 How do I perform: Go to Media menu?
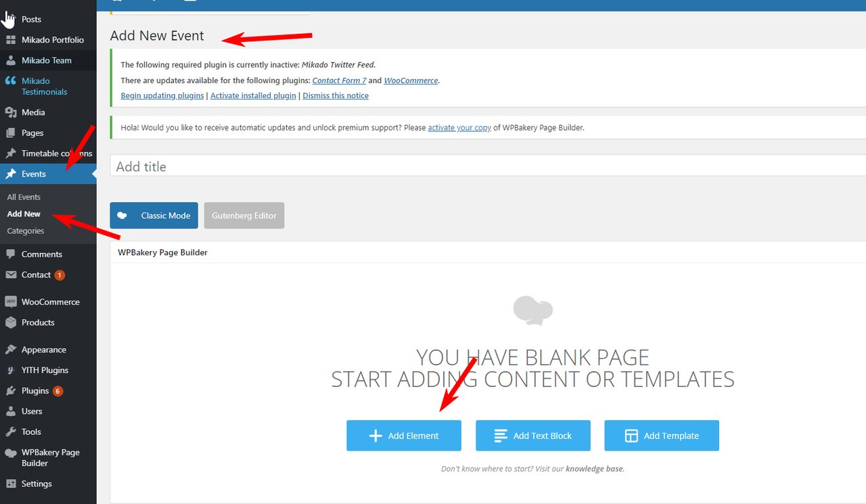[x=33, y=112]
